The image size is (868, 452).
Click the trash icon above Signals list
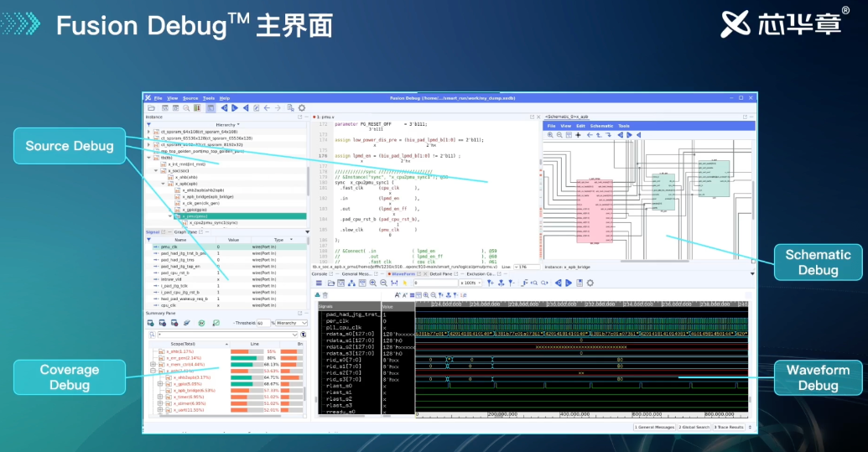coord(325,295)
